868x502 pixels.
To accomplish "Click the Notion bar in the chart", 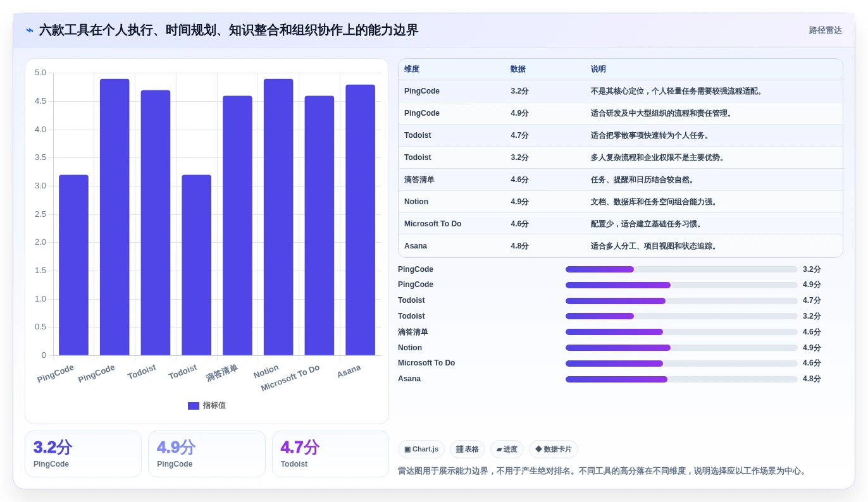I will 278,217.
